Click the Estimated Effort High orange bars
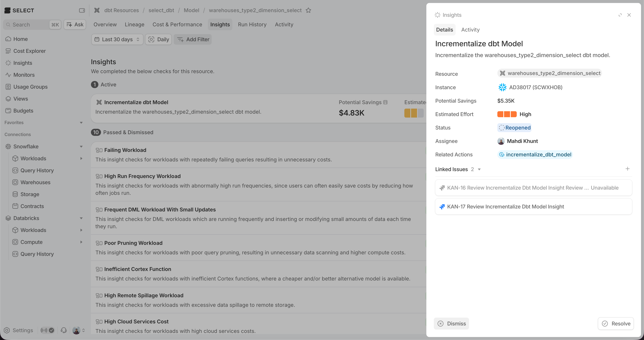644x340 pixels. pos(507,114)
